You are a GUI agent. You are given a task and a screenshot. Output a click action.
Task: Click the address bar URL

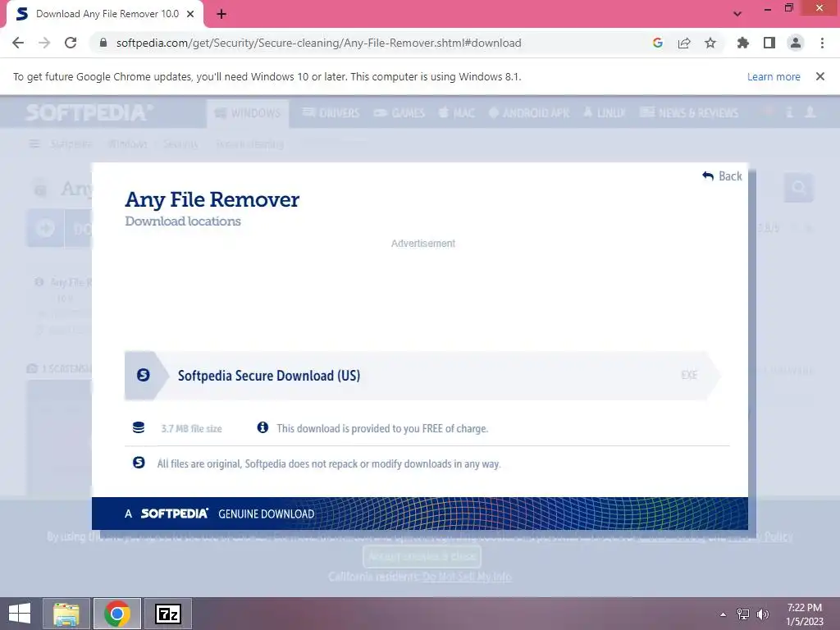[318, 43]
